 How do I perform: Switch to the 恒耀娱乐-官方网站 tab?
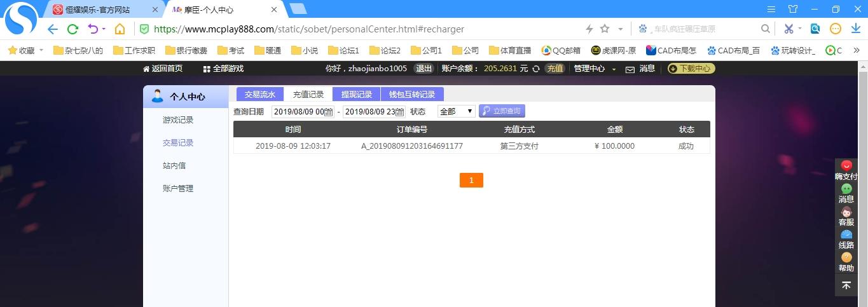pos(98,10)
